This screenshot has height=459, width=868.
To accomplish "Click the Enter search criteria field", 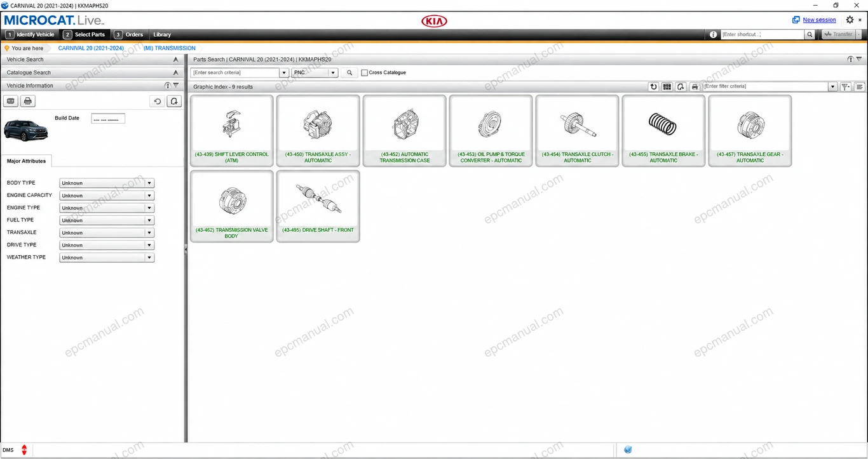I will point(235,73).
